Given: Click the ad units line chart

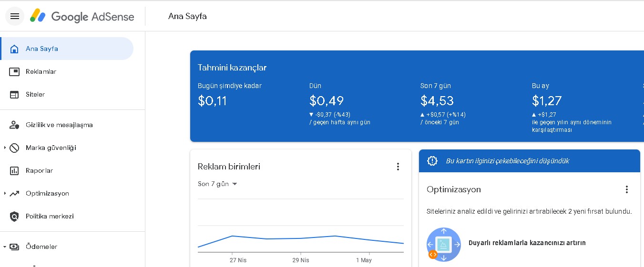Looking at the screenshot, I should pos(300,238).
